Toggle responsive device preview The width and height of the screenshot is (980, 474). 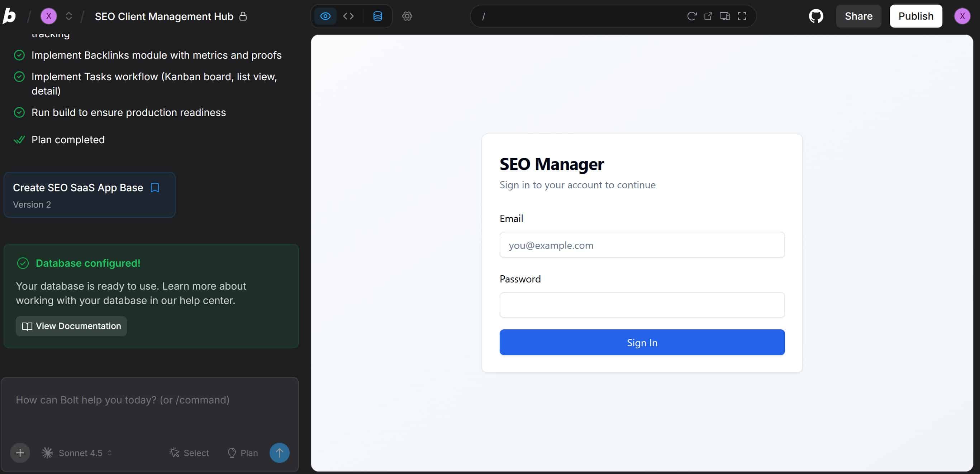(725, 16)
